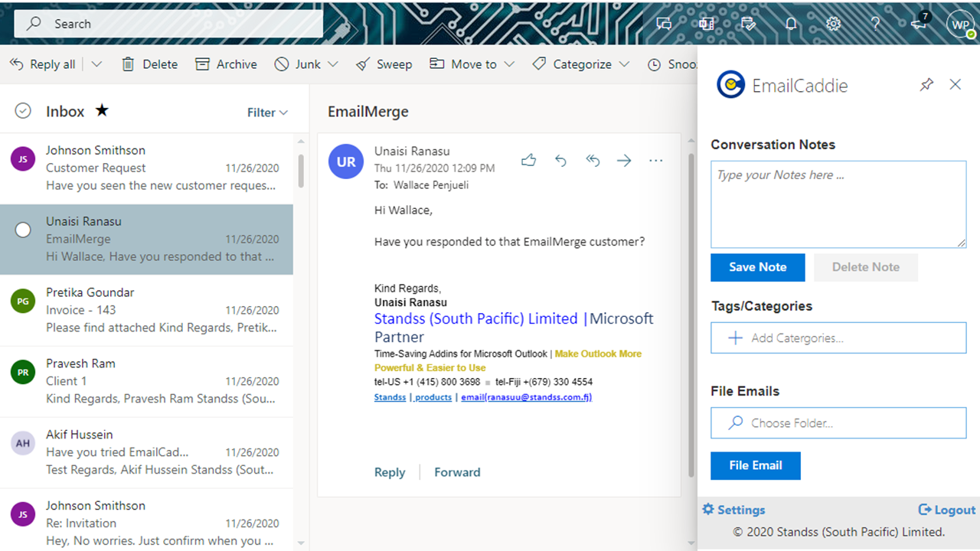
Task: Mark the email as Junk
Action: coord(298,64)
